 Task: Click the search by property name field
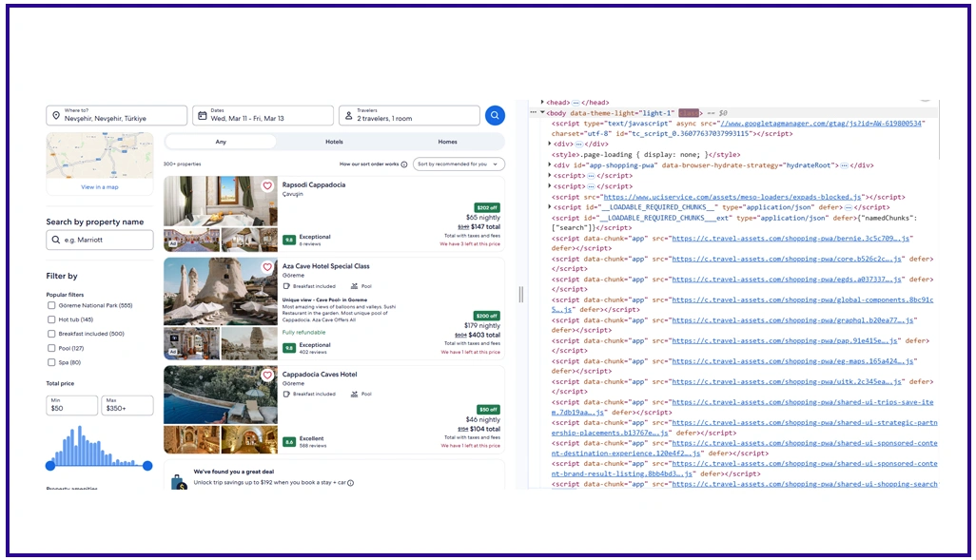pyautogui.click(x=100, y=241)
